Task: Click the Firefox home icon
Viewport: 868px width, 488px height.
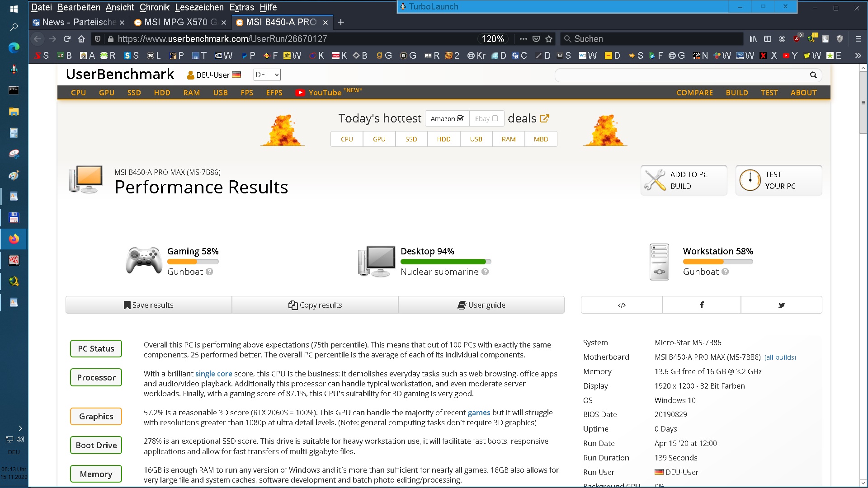Action: (x=81, y=39)
